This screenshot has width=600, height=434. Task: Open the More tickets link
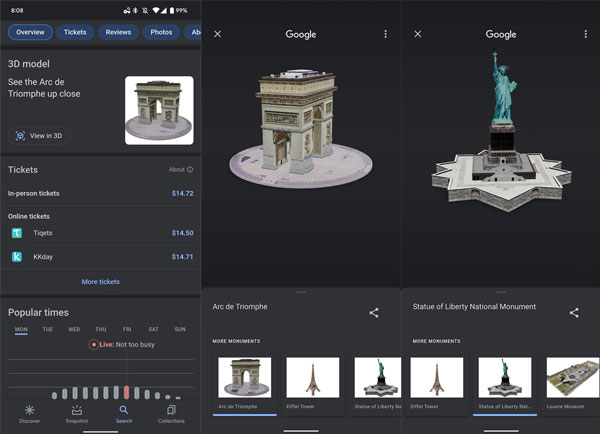pyautogui.click(x=101, y=282)
